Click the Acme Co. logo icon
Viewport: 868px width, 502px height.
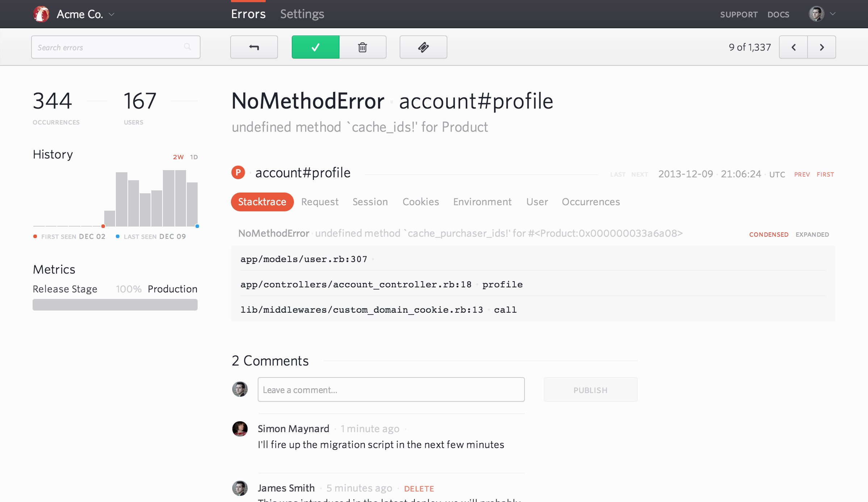[x=41, y=14]
